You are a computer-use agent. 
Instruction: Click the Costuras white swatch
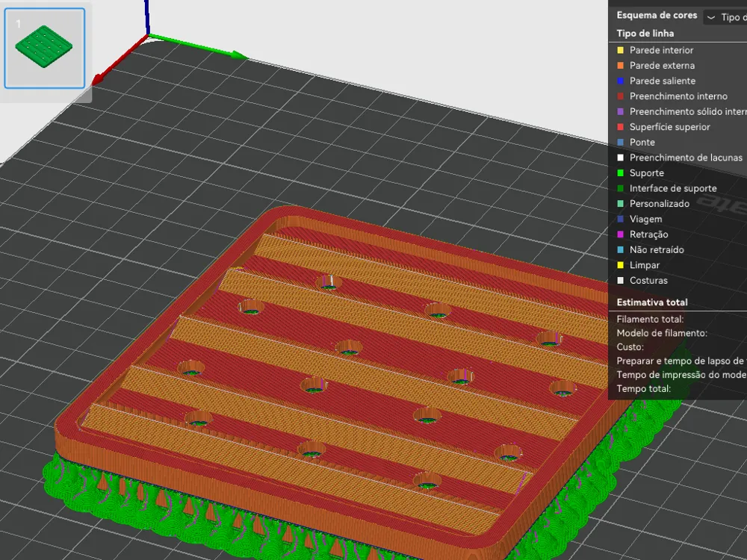[620, 281]
